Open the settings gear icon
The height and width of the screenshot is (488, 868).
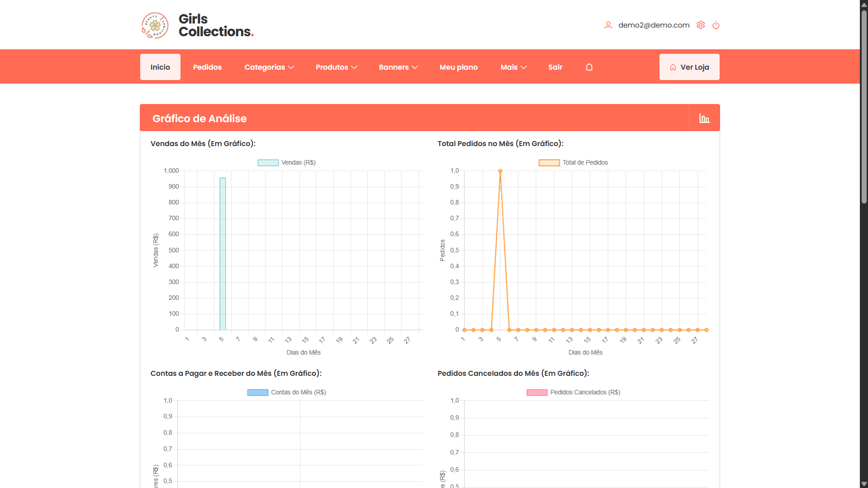pos(701,25)
